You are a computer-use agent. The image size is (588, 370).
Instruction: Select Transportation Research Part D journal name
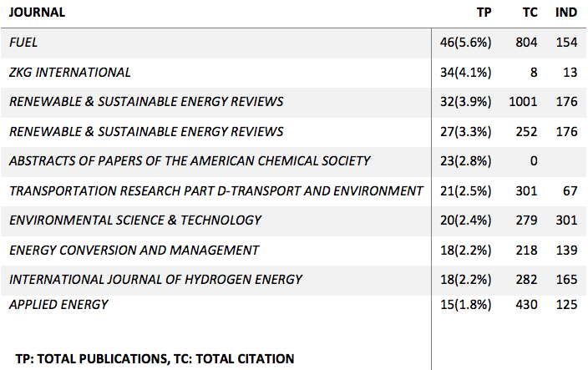pos(216,190)
